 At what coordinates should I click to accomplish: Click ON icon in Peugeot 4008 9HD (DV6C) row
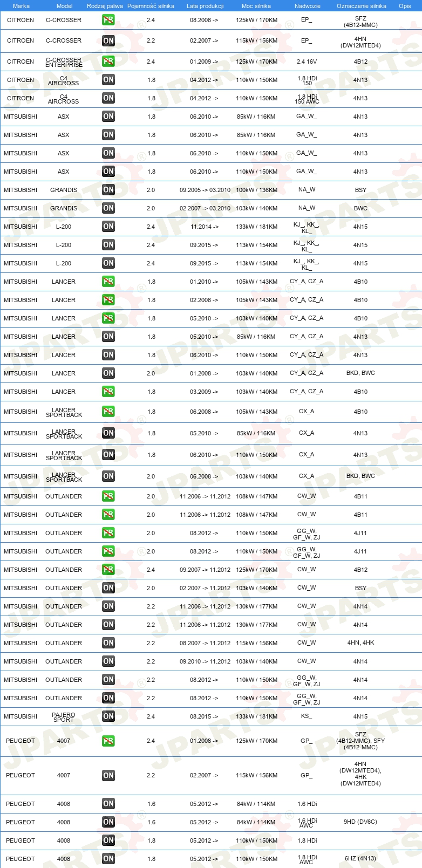(x=108, y=822)
